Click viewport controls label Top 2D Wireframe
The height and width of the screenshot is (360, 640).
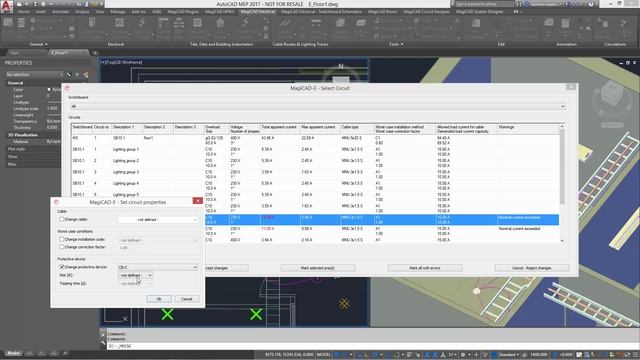click(121, 62)
